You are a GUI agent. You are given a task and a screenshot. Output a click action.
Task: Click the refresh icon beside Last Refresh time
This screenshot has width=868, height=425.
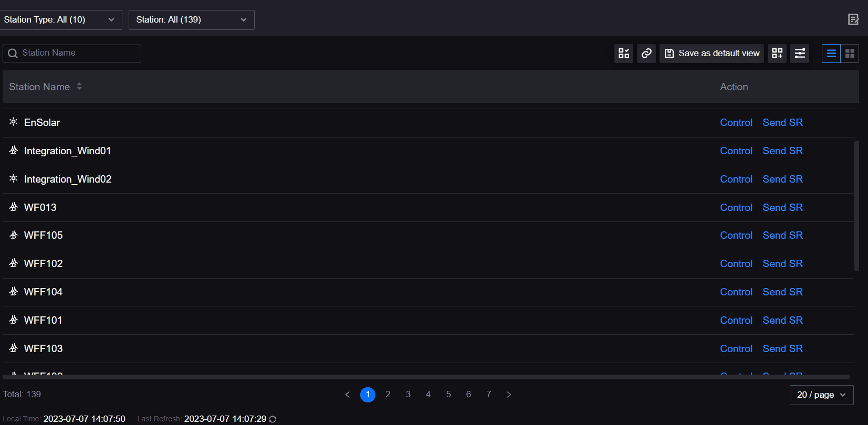click(273, 419)
